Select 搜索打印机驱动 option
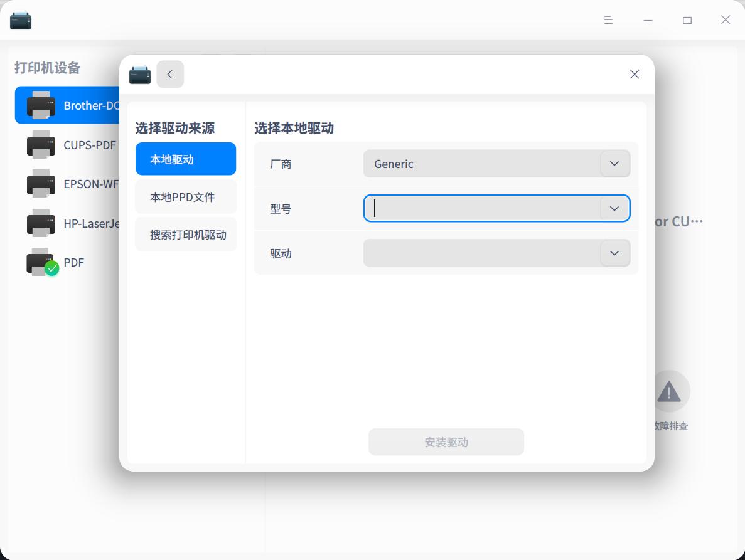This screenshot has width=745, height=560. (x=186, y=234)
